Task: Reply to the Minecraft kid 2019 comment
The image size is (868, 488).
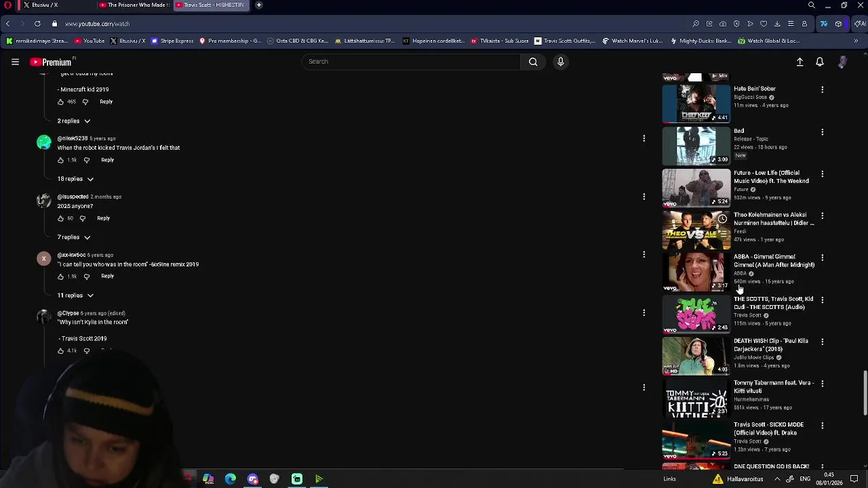Action: 106,102
